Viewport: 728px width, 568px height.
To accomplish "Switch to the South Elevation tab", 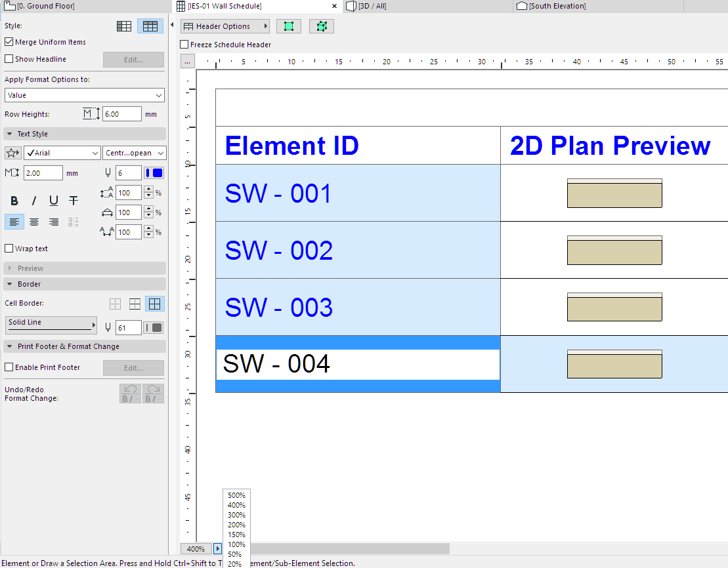I will (599, 6).
